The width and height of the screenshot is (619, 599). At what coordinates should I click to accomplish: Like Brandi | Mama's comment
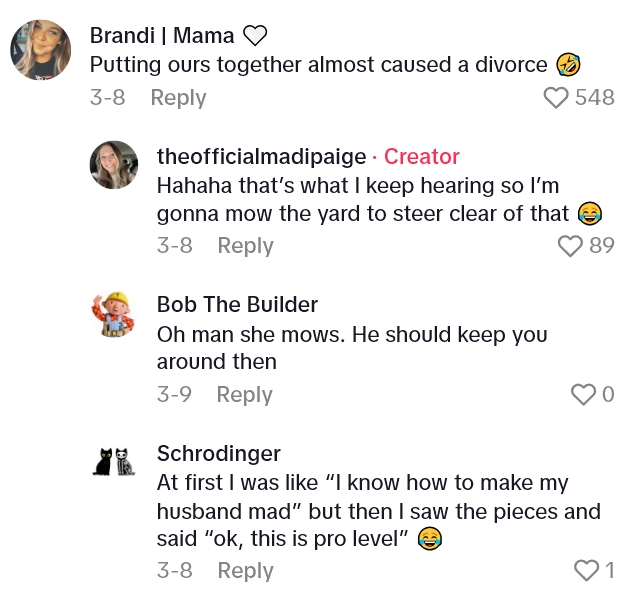tap(555, 98)
